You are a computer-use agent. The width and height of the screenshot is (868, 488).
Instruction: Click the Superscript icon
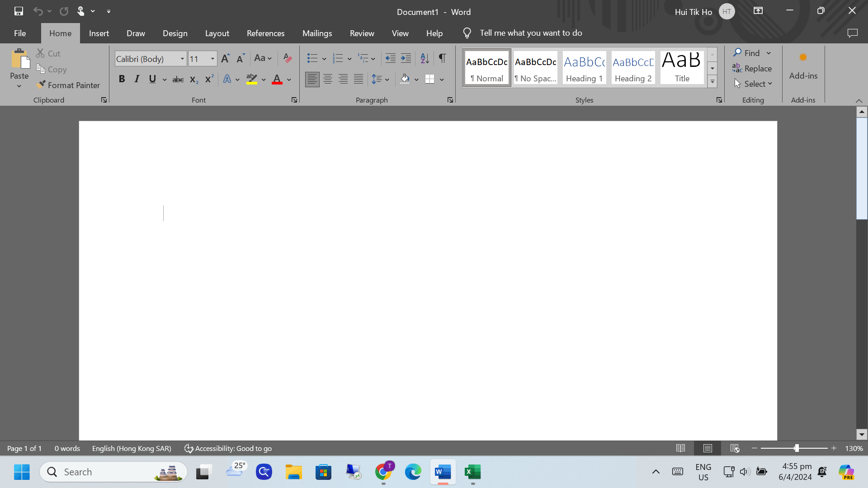pyautogui.click(x=209, y=79)
